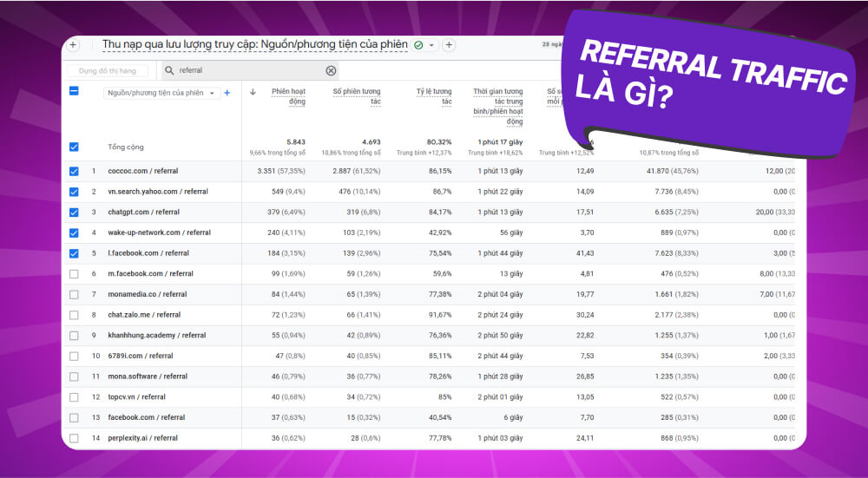Click coccoc.com sessions cell 3.351 (57,35%)

point(281,171)
